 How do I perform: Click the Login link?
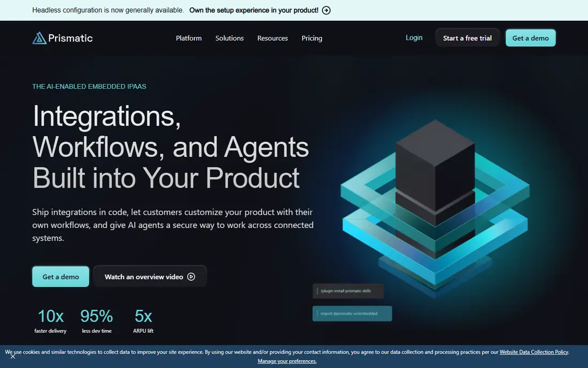414,38
